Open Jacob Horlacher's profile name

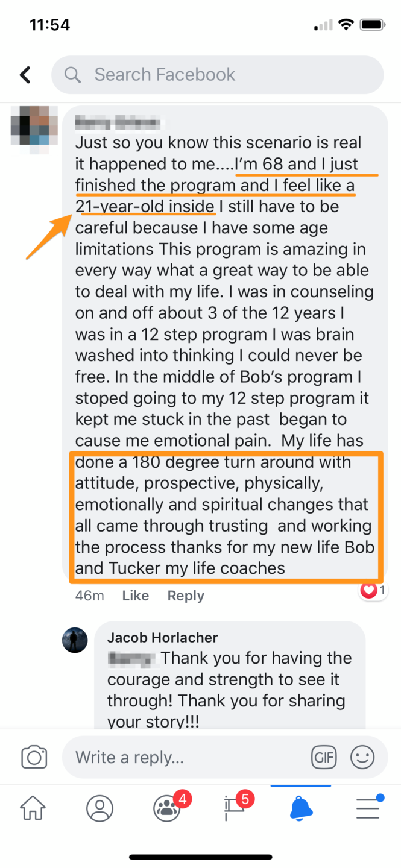click(162, 638)
